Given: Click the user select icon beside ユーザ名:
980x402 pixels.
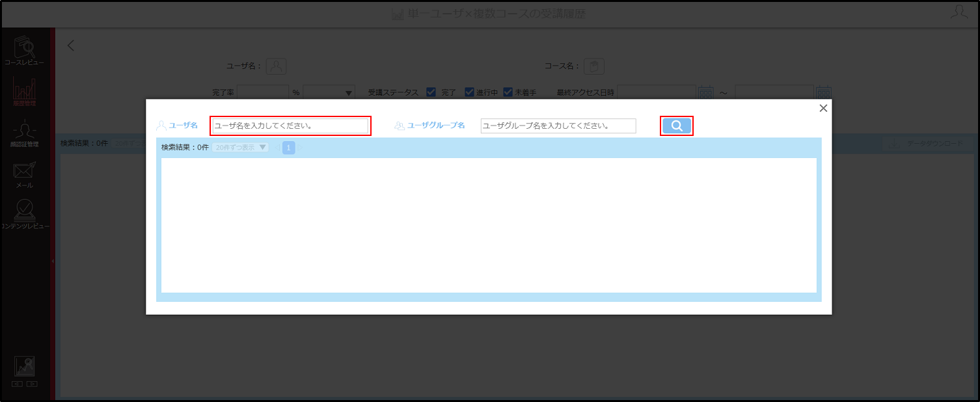Looking at the screenshot, I should (x=277, y=66).
